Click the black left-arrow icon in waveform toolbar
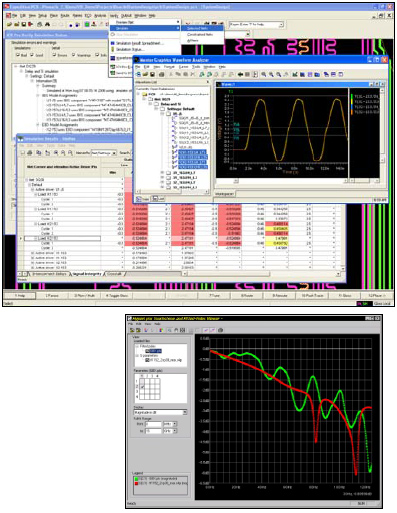The height and width of the screenshot is (513, 397). [240, 75]
